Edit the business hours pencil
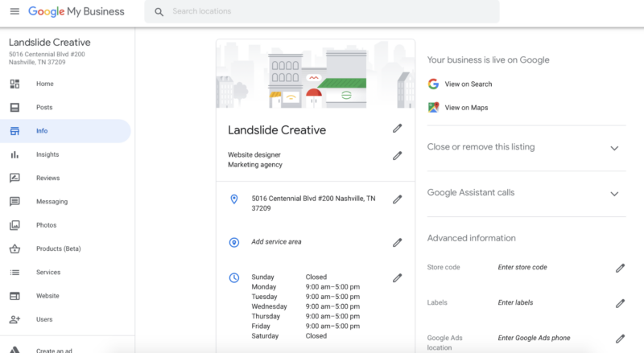Viewport: 644px width, 353px height. click(397, 278)
